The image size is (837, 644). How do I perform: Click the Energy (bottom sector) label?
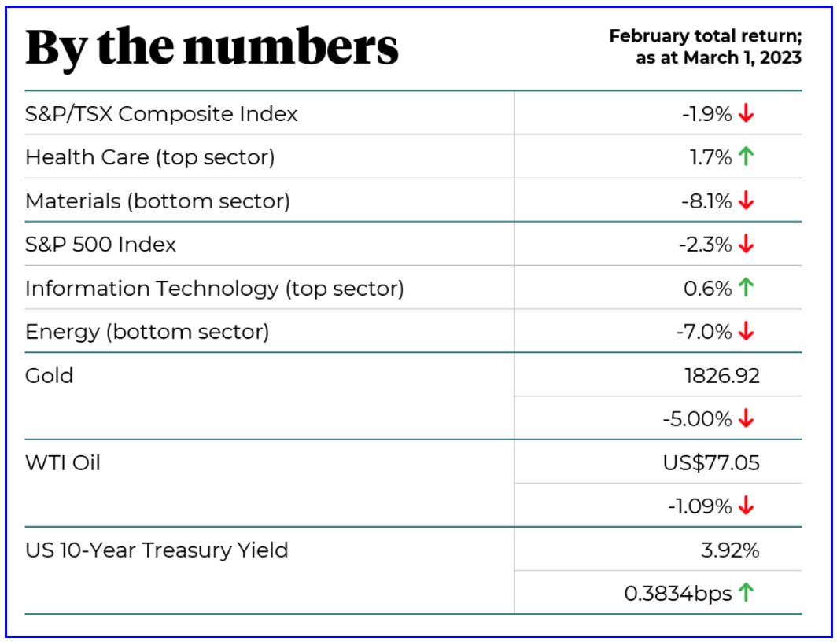pos(147,332)
